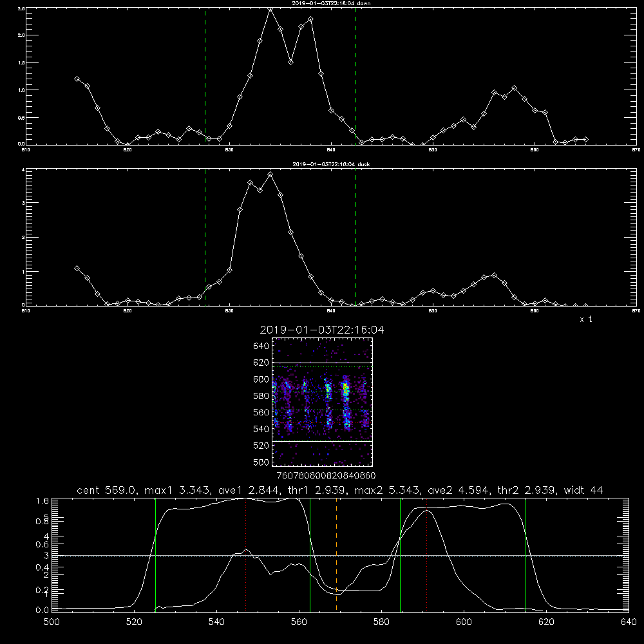Click the '2019-01-03T22:16:04 dusk' plot title
This screenshot has height=644, width=644.
pos(331,164)
